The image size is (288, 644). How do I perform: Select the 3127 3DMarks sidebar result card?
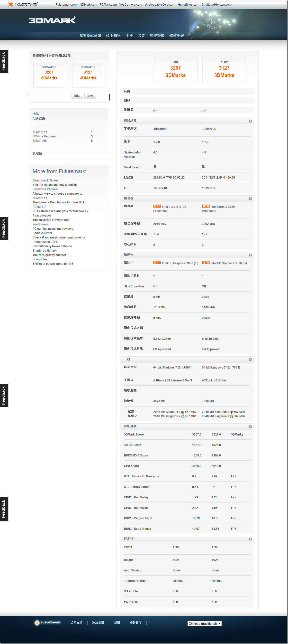88,74
